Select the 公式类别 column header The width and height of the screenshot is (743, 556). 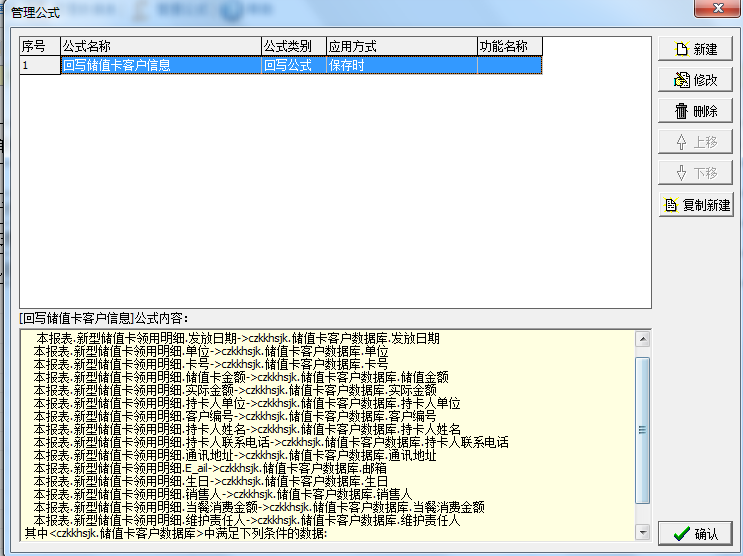coord(294,46)
